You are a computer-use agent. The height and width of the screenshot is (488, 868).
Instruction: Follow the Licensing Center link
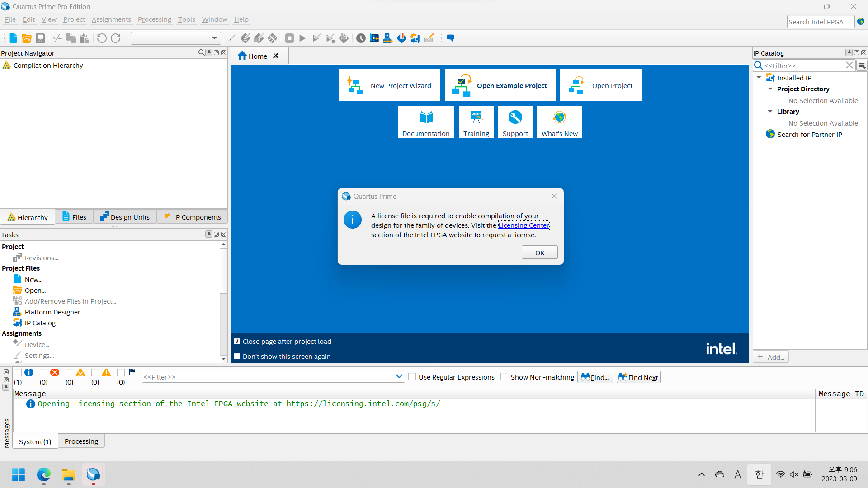click(524, 225)
